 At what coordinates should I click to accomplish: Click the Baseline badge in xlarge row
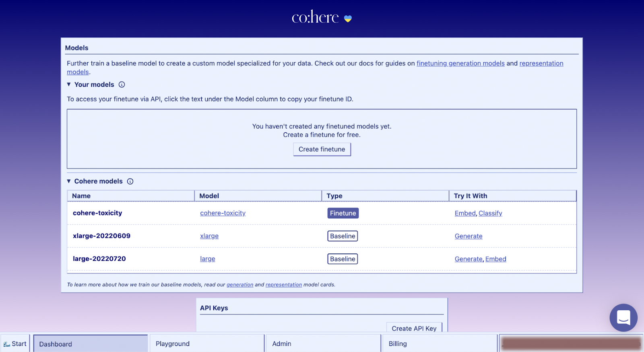[x=343, y=236]
